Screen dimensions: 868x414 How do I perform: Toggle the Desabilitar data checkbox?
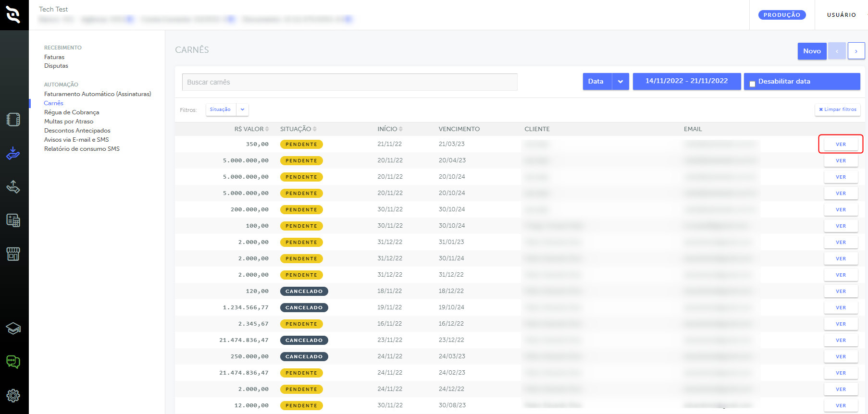[753, 84]
